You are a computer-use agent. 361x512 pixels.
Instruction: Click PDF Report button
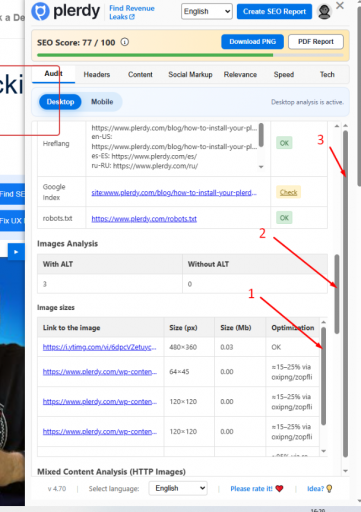(316, 42)
